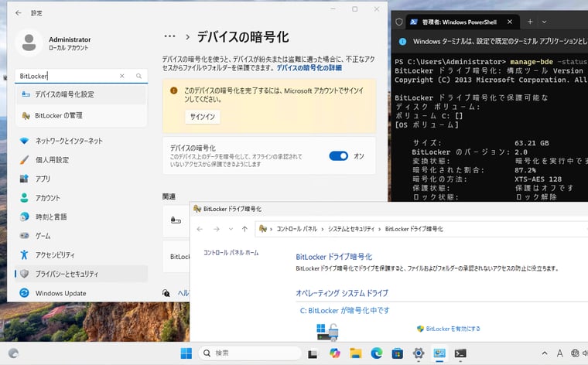The image size is (588, 365).
Task: Select プライバシーとセキュリティ settings category
Action: click(x=81, y=274)
